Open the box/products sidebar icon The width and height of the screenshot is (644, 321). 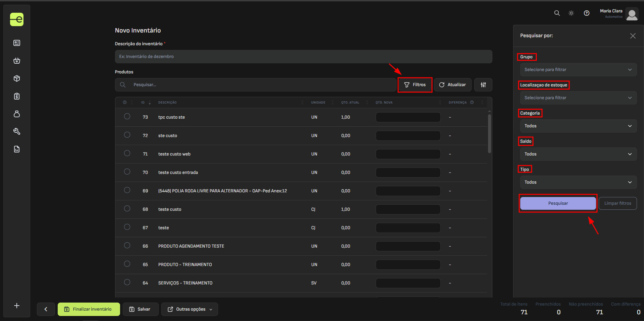[x=17, y=78]
